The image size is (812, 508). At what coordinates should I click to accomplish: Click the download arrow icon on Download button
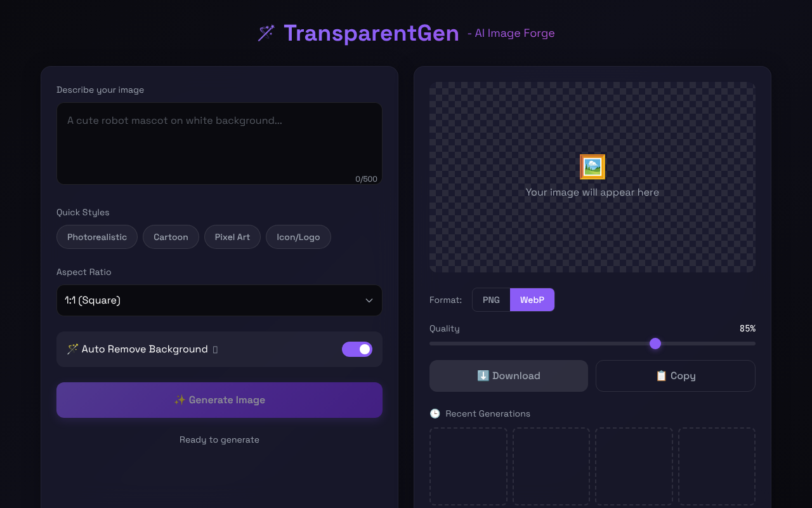coord(483,375)
